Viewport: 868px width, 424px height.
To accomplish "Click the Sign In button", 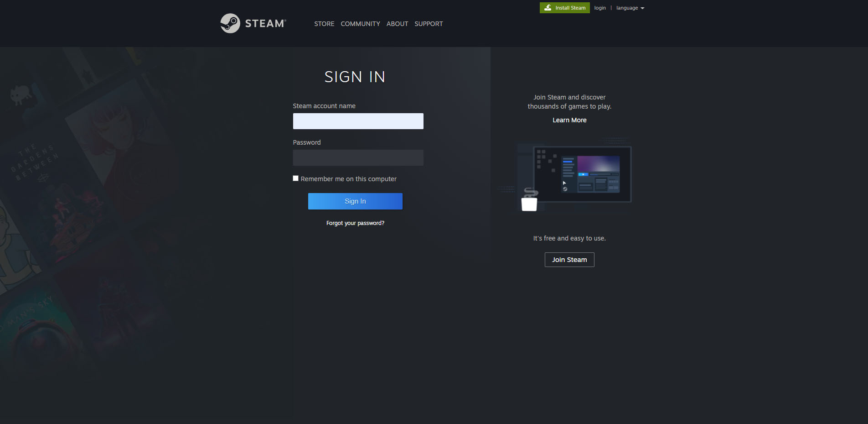I will click(355, 201).
